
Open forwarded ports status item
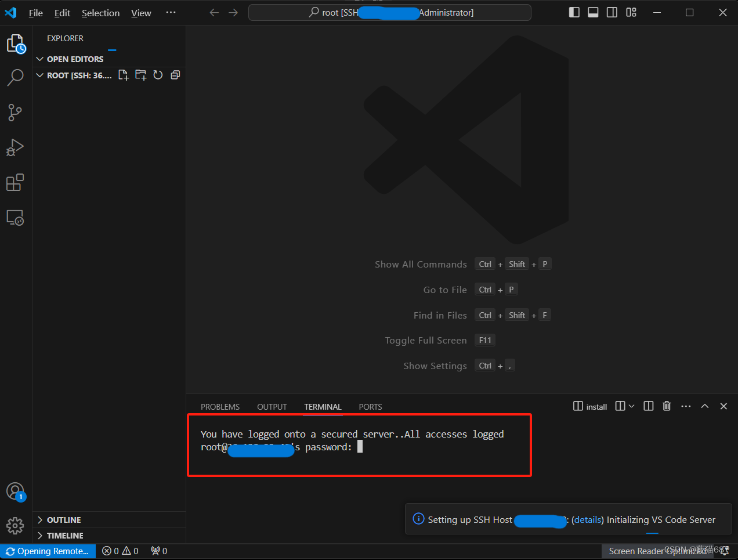tap(159, 551)
